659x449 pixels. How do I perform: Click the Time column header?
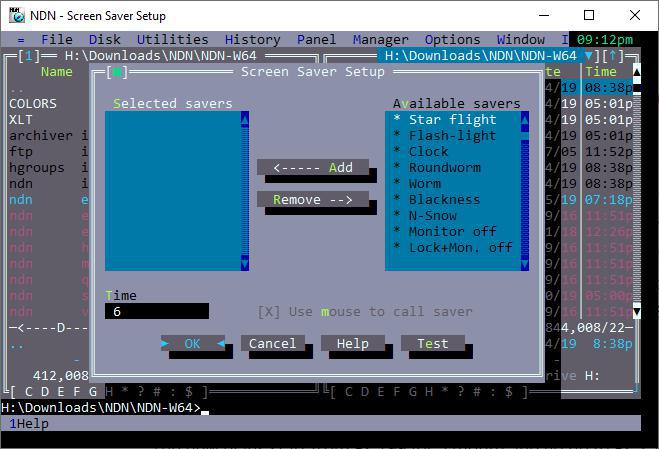coord(601,72)
